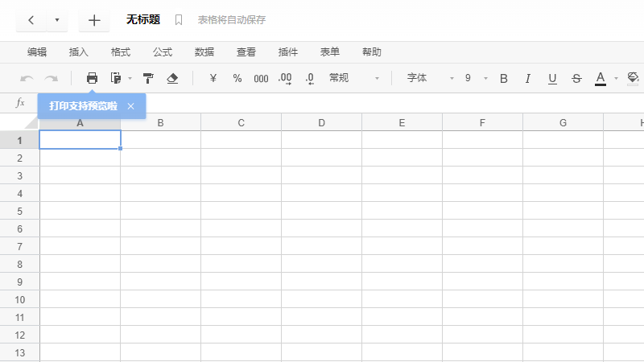This screenshot has width=644, height=362.
Task: Open the 公式 menu
Action: 163,52
